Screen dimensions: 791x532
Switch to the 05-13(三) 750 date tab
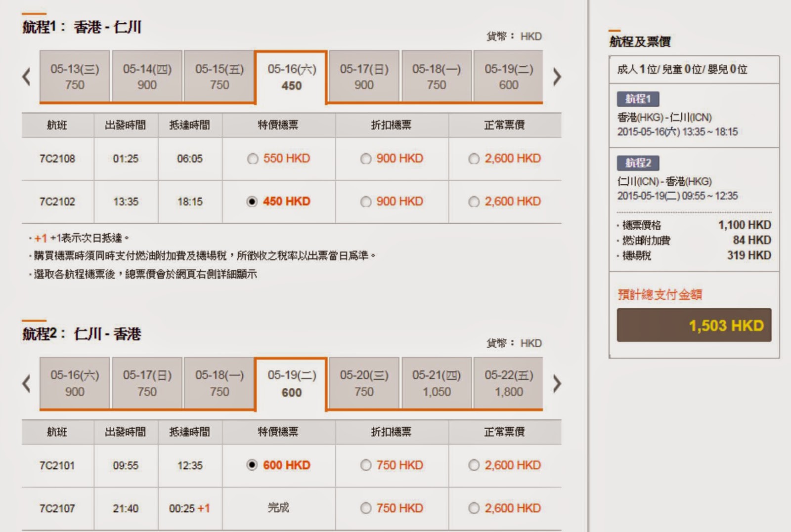pos(75,77)
